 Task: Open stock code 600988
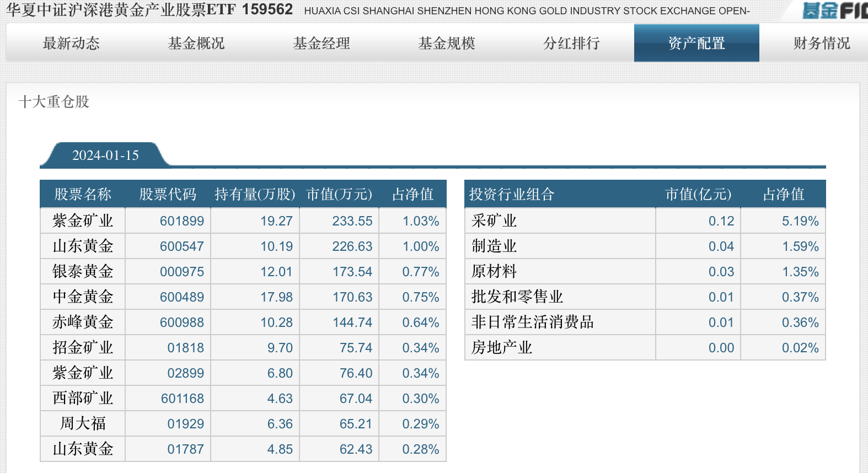[181, 322]
